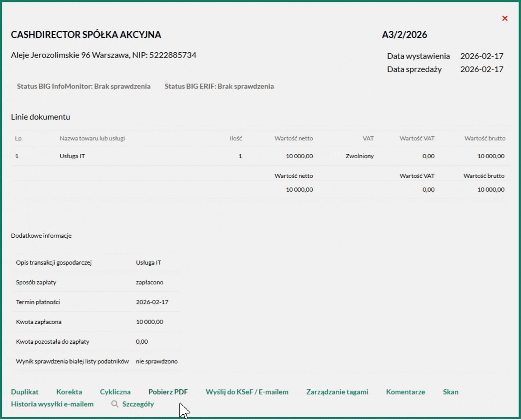Image resolution: width=521 pixels, height=420 pixels.
Task: Select invoice number A3/2/2026
Action: click(404, 35)
